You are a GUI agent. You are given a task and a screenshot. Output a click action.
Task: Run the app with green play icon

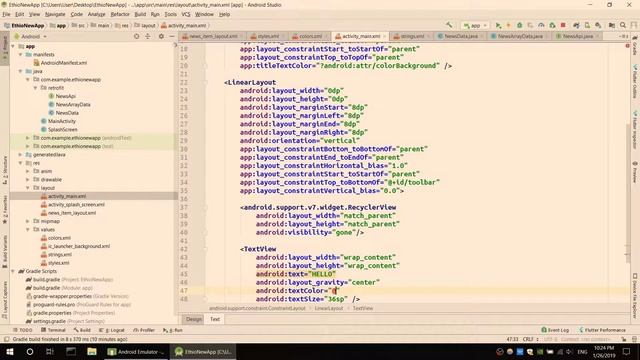498,25
